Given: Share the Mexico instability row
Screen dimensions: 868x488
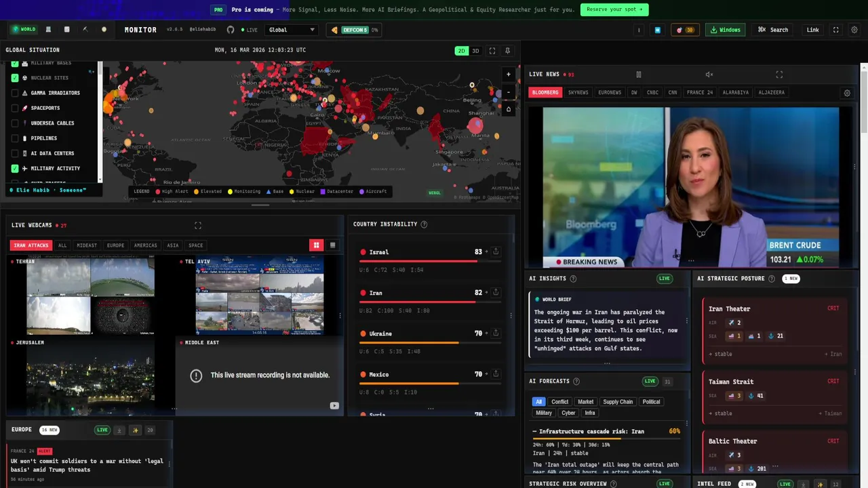Looking at the screenshot, I should coord(496,373).
